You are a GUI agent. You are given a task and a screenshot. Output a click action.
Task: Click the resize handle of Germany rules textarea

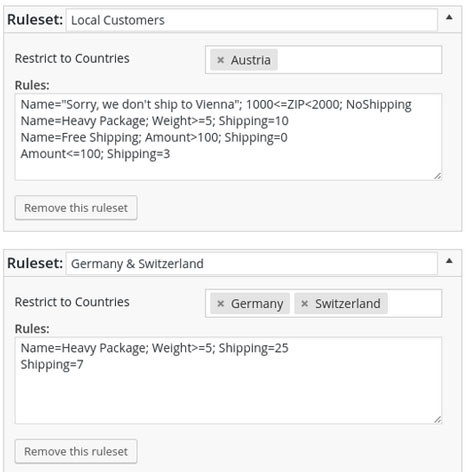[x=438, y=420]
